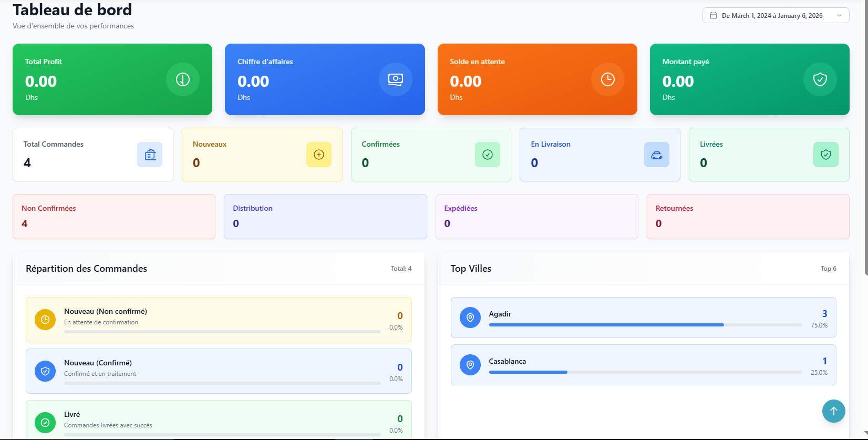The width and height of the screenshot is (868, 440).
Task: Select the Retournées status card
Action: pos(748,217)
